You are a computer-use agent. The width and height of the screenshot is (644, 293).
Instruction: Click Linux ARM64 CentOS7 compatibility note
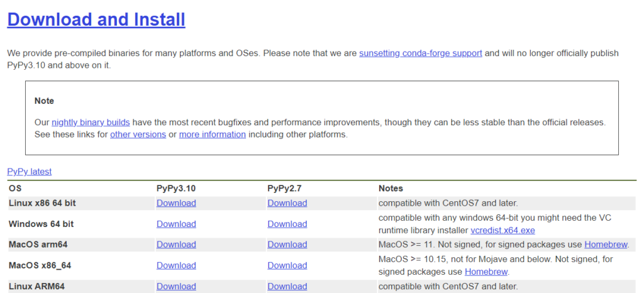pos(448,287)
